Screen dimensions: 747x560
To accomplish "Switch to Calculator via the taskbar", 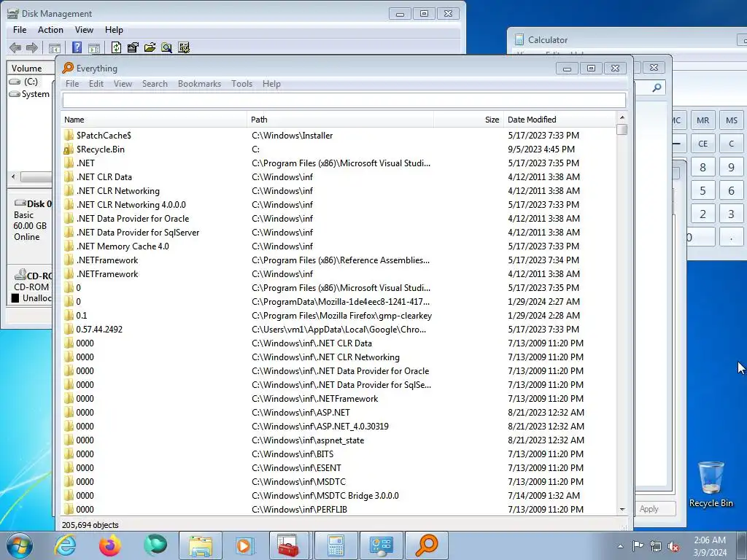I will coord(335,545).
